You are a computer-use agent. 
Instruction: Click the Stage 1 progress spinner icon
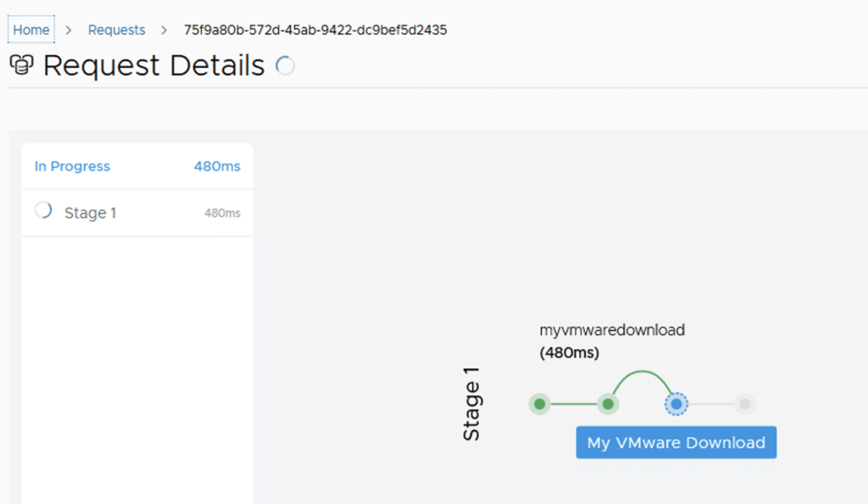click(x=43, y=211)
